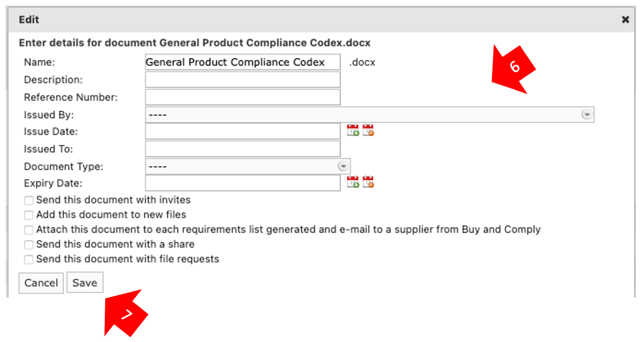
Task: Click into the Description field
Action: click(x=243, y=80)
